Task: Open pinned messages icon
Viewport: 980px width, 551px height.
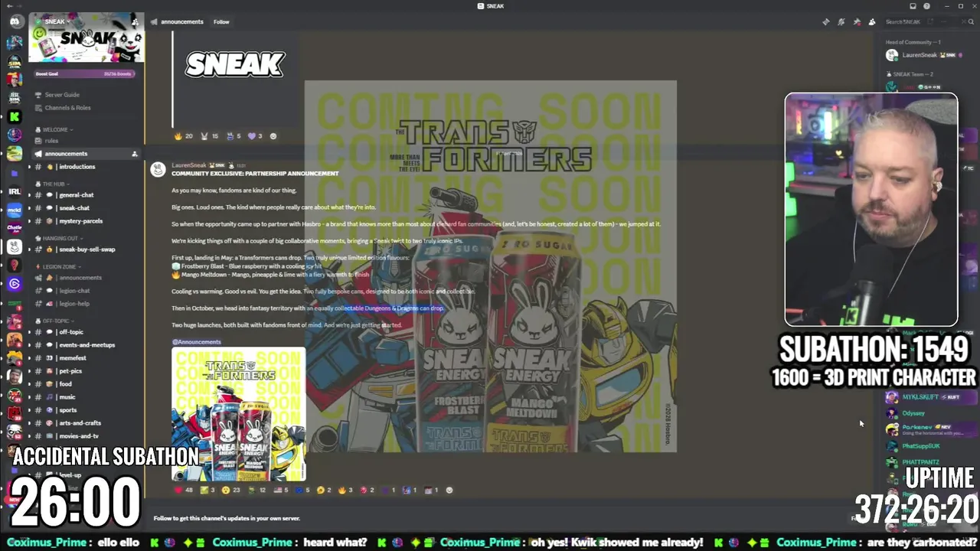Action: pyautogui.click(x=857, y=21)
